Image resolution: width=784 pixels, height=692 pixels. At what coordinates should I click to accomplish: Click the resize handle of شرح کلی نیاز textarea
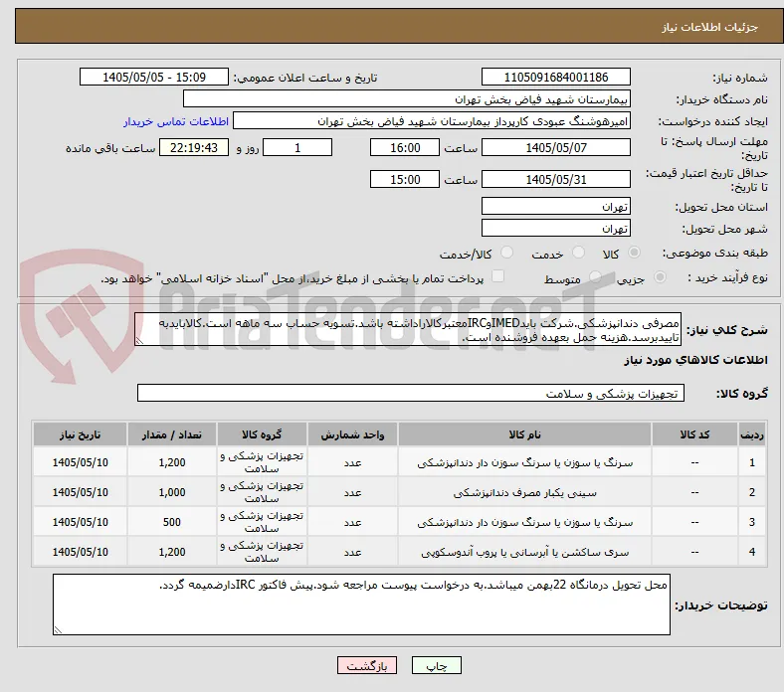coord(139,341)
